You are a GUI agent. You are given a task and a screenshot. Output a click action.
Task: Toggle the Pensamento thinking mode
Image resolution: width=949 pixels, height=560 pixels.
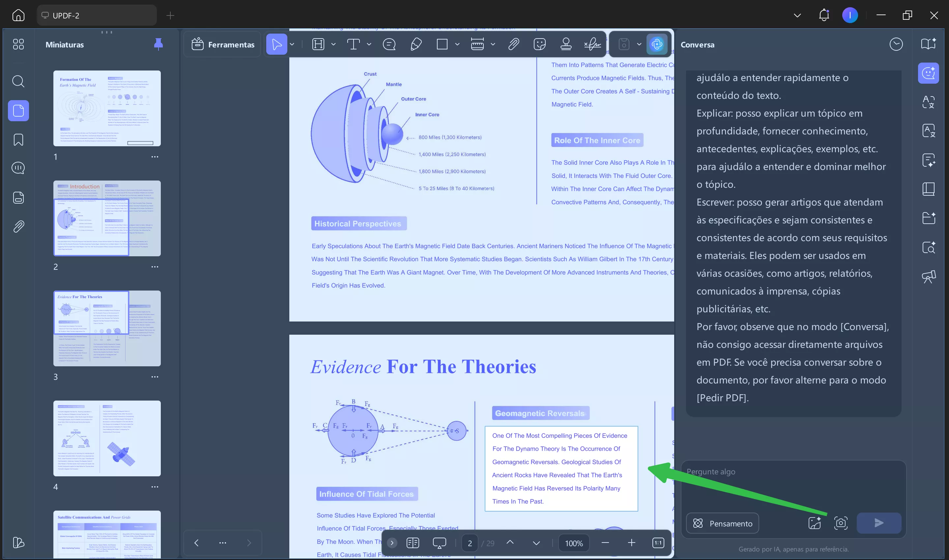722,523
